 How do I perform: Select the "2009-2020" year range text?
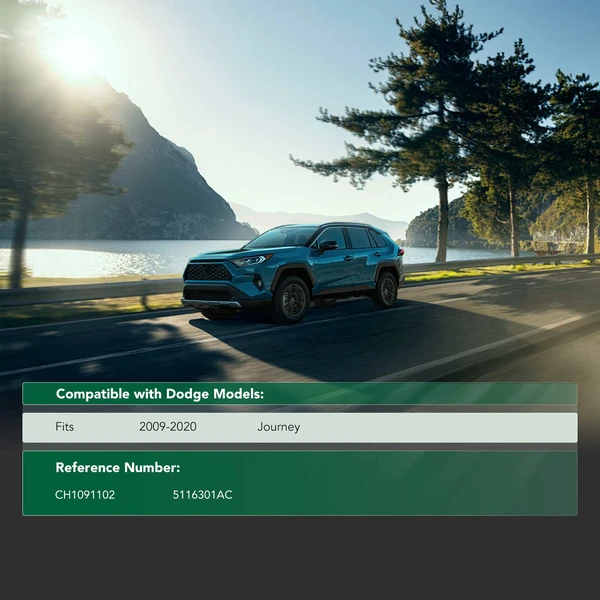168,427
